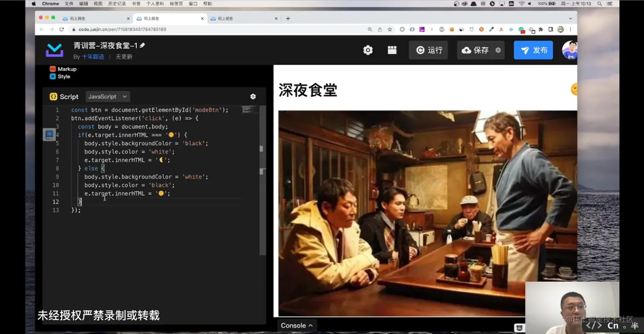Viewport: 644px width, 334px height.
Task: Click the 运行 run button
Action: 428,50
